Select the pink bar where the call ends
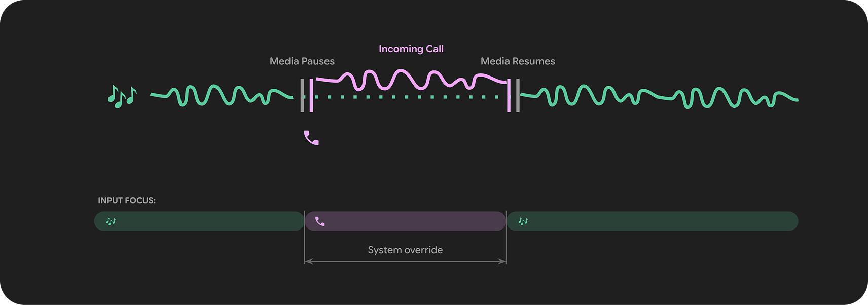 [509, 95]
